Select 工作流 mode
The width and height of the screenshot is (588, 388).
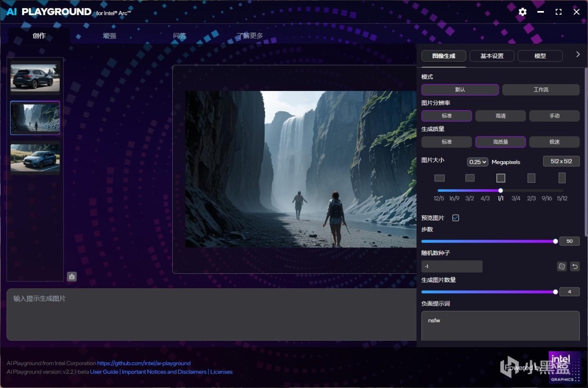541,90
